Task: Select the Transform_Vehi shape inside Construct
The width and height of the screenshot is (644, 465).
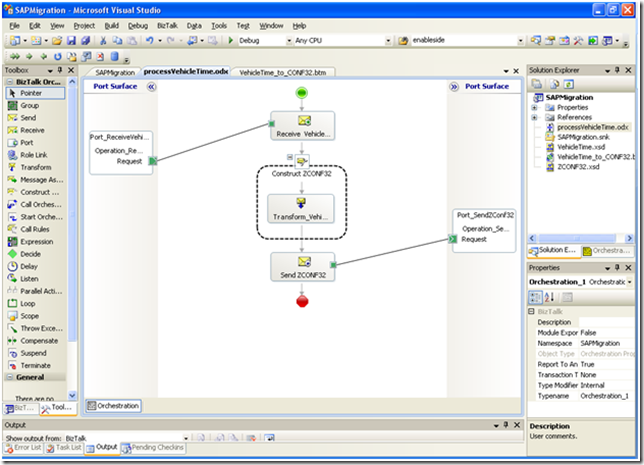Action: 302,210
